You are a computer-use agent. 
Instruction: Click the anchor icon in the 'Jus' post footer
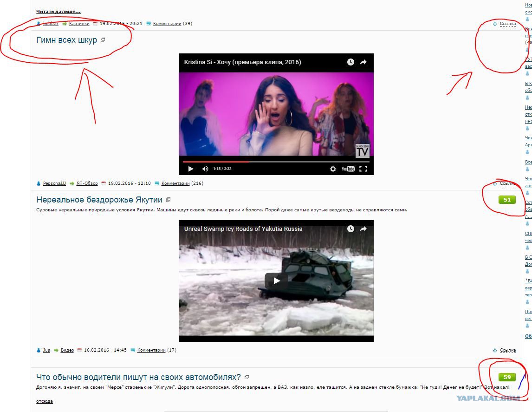click(x=495, y=350)
